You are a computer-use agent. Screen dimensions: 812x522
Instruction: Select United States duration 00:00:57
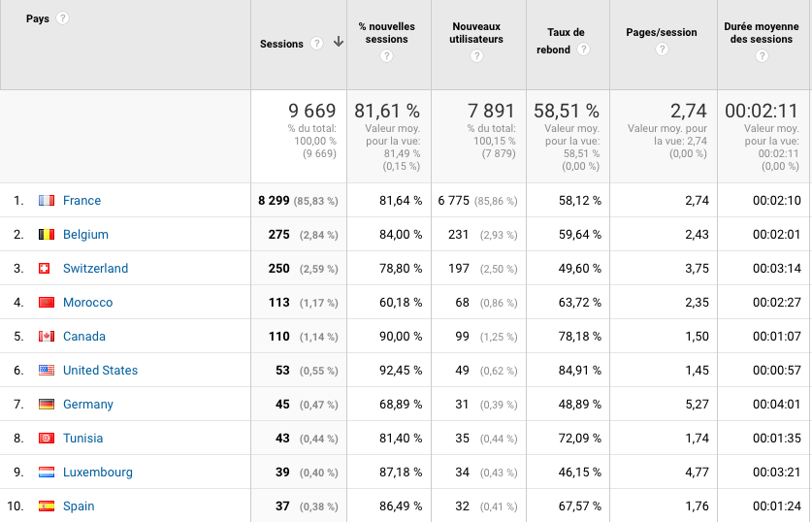pos(777,371)
